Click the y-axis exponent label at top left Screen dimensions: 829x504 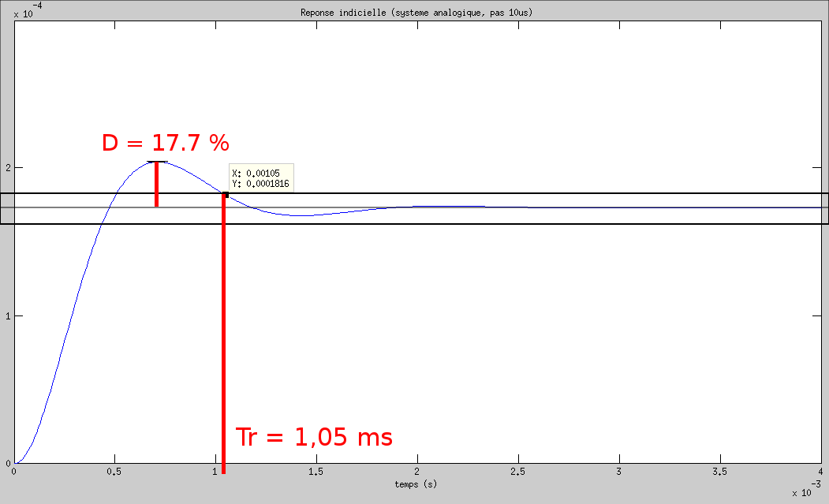25,11
